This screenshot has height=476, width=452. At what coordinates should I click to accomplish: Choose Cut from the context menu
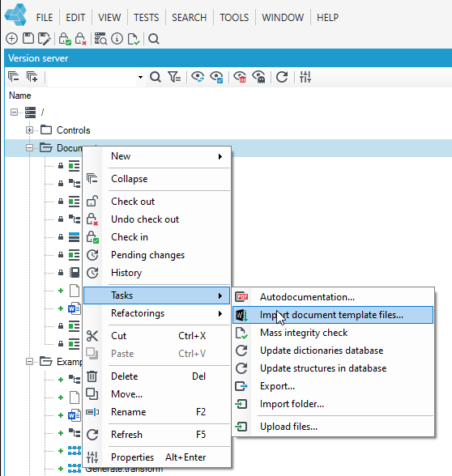(x=157, y=336)
